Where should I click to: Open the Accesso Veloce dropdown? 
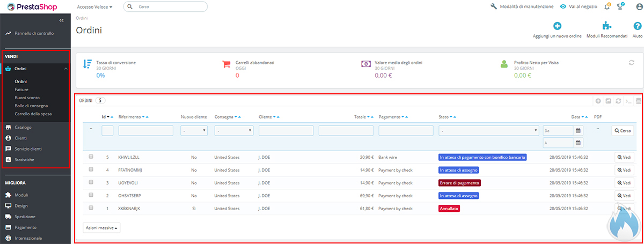pyautogui.click(x=95, y=7)
